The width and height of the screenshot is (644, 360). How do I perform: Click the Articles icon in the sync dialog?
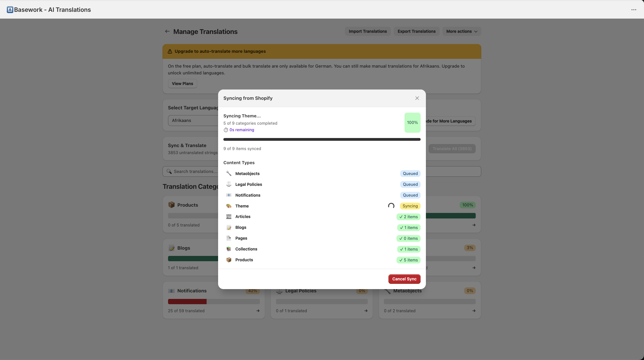click(x=229, y=216)
